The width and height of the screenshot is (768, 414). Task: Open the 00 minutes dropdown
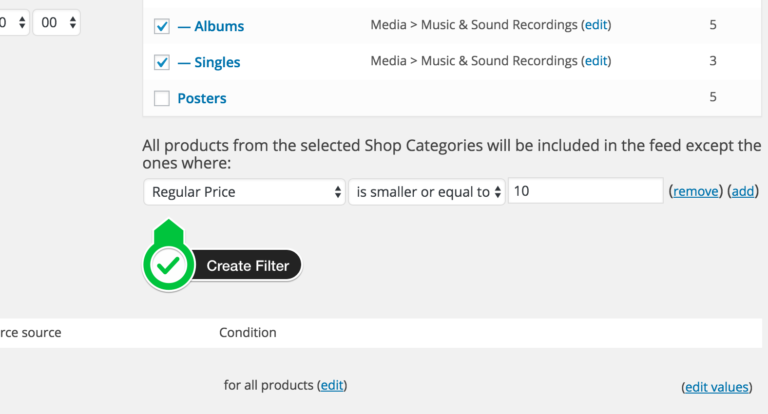click(x=57, y=23)
